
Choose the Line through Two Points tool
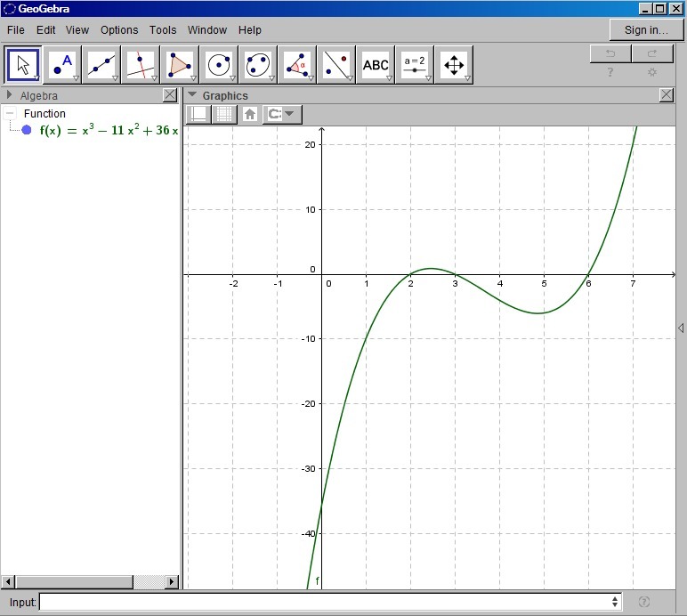coord(101,65)
